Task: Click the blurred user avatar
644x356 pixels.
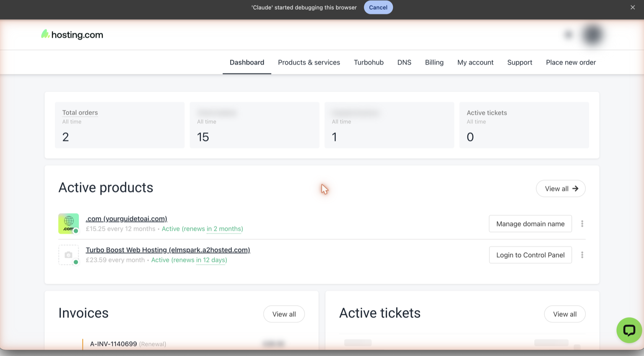Action: (592, 35)
